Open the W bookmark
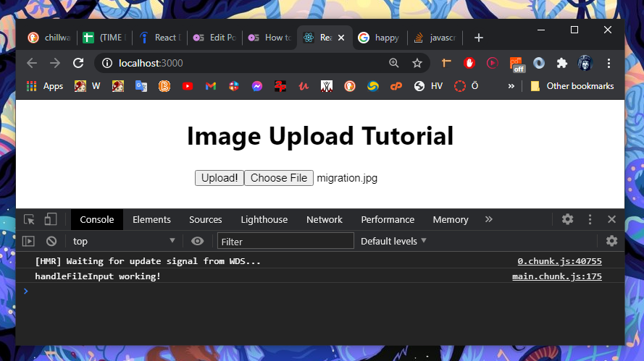This screenshot has height=361, width=644. (x=88, y=86)
